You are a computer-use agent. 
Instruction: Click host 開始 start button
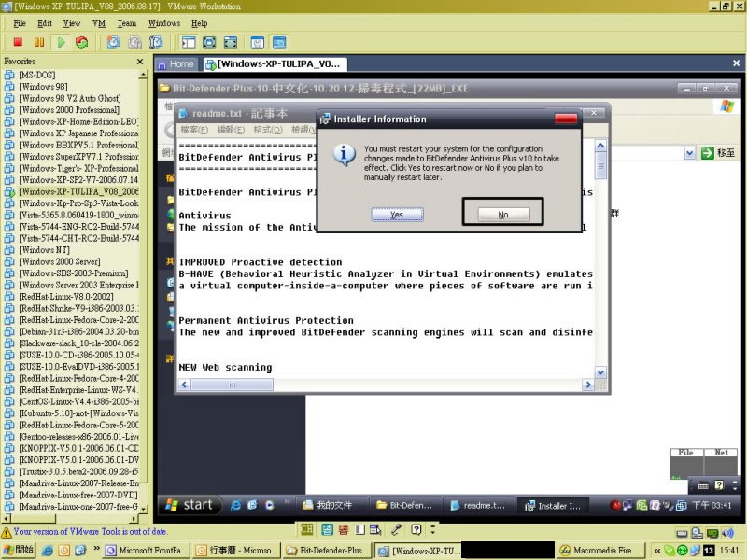(x=19, y=550)
